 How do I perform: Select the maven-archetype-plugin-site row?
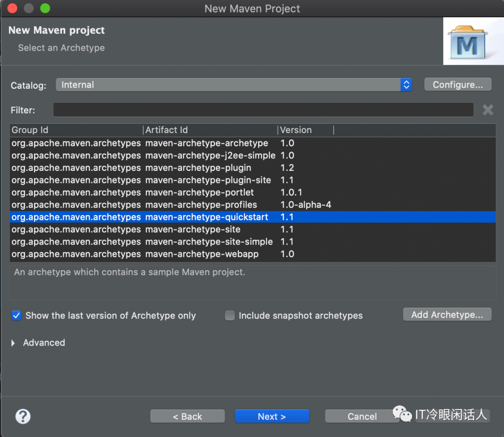(252, 180)
